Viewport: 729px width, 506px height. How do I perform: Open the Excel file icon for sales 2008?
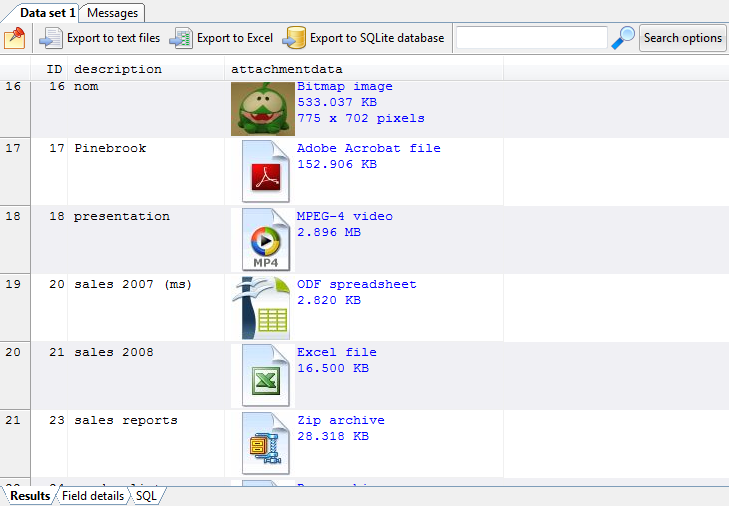point(265,376)
